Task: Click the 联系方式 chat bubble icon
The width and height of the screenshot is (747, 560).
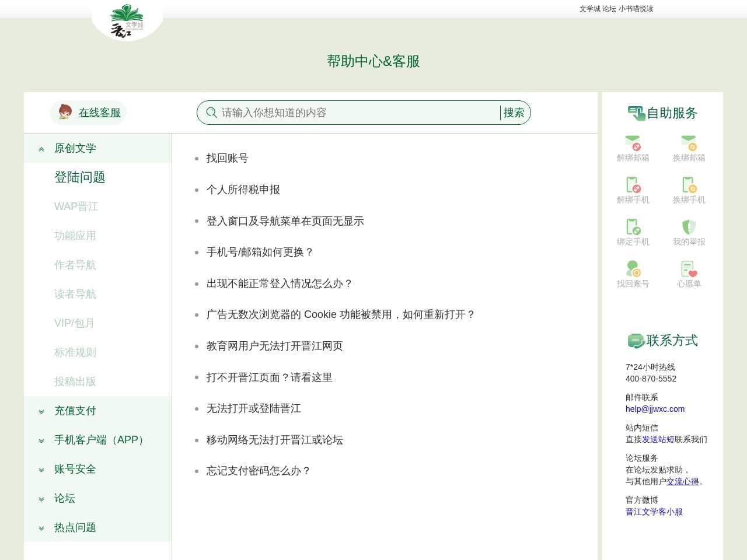Action: [x=636, y=341]
